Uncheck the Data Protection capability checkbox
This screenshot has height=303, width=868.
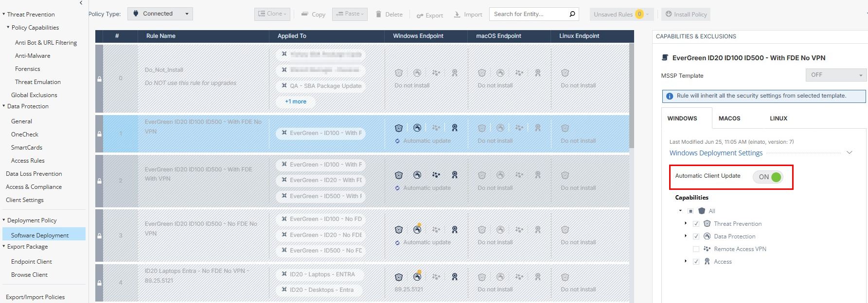[696, 236]
